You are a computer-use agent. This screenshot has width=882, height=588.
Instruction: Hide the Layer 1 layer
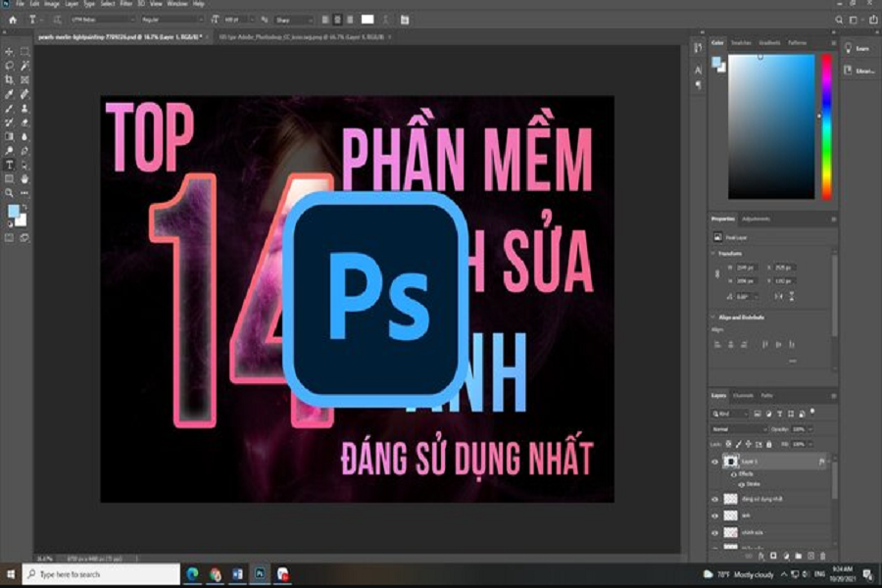(715, 462)
